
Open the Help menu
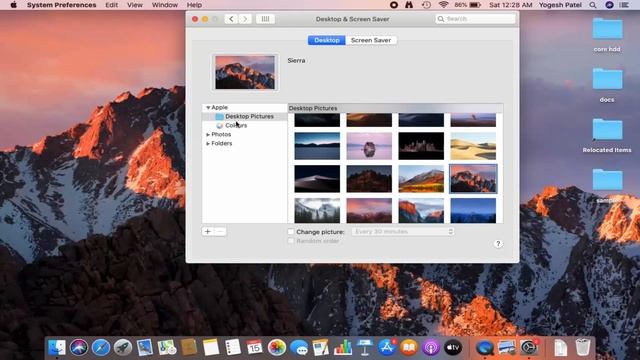pyautogui.click(x=194, y=5)
